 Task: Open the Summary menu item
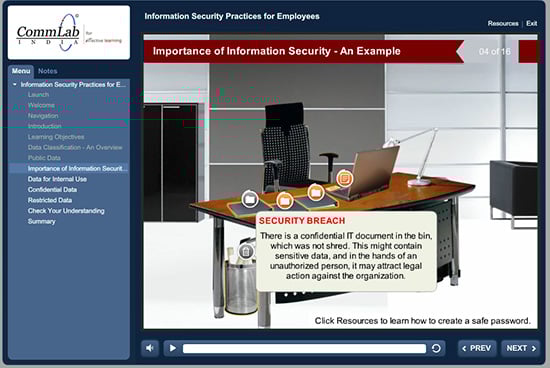(x=41, y=221)
